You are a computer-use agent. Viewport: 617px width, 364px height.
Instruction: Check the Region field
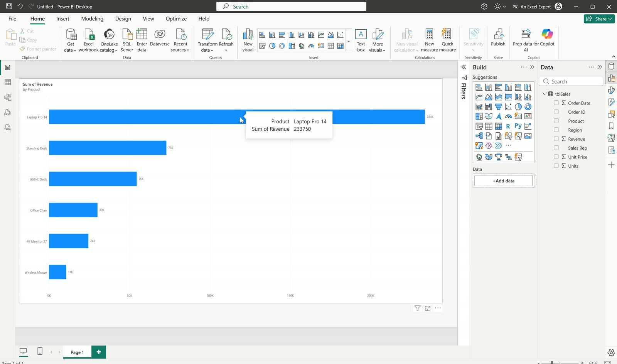[x=556, y=130]
